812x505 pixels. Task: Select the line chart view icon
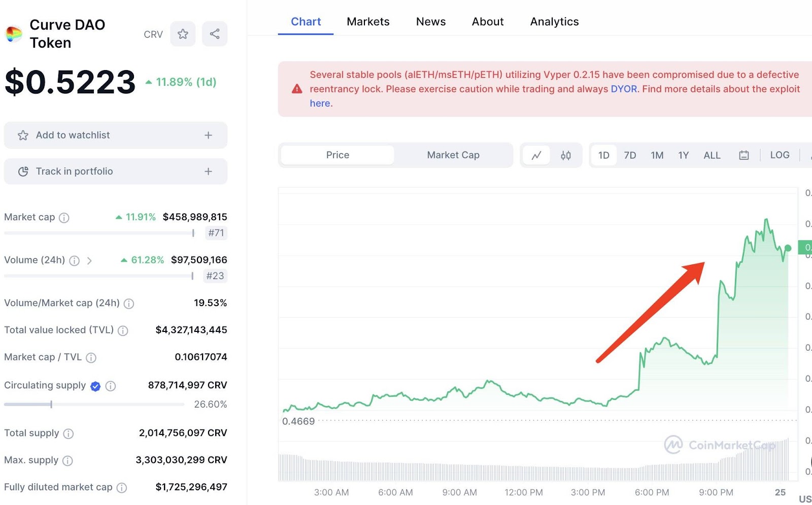[536, 155]
